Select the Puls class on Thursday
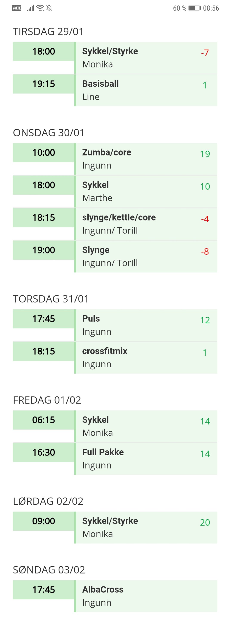 coord(140,325)
